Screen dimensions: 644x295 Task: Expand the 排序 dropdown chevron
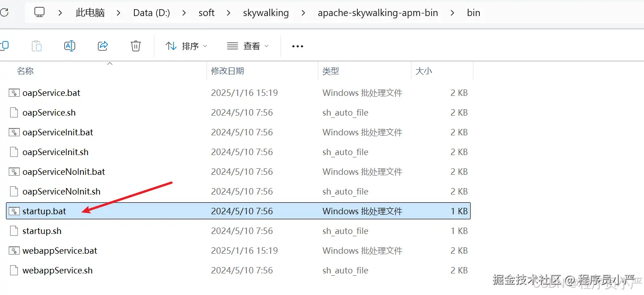point(204,46)
